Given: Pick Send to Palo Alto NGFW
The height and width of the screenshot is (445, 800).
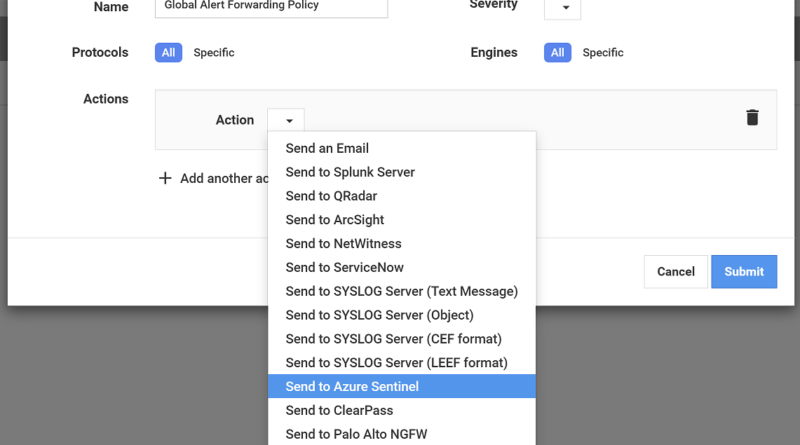Looking at the screenshot, I should click(402, 434).
